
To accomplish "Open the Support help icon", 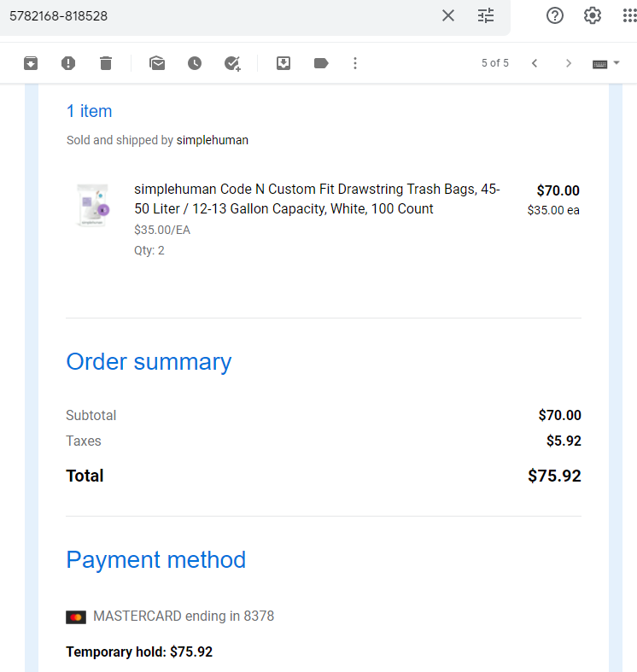I will coord(555,16).
